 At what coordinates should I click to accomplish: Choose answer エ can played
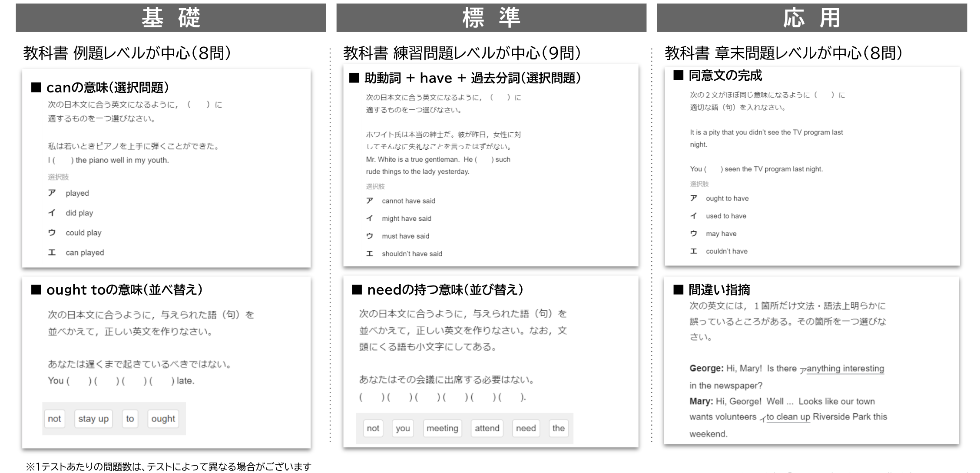[x=76, y=253]
